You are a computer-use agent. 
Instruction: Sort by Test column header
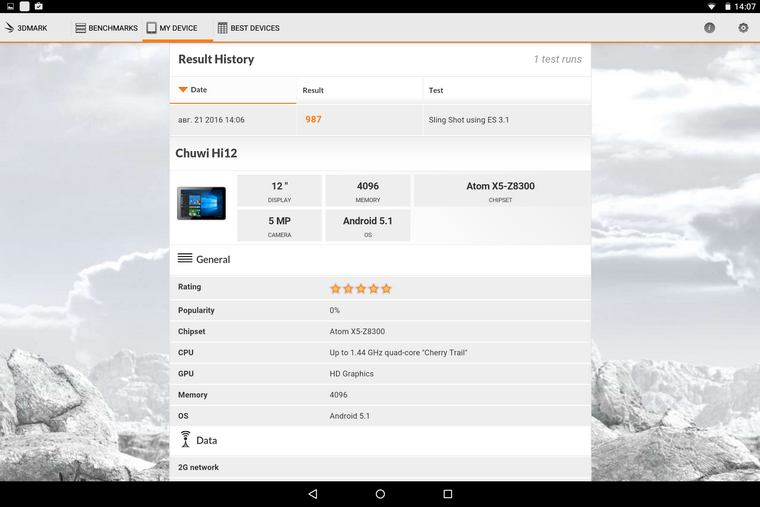(x=507, y=90)
